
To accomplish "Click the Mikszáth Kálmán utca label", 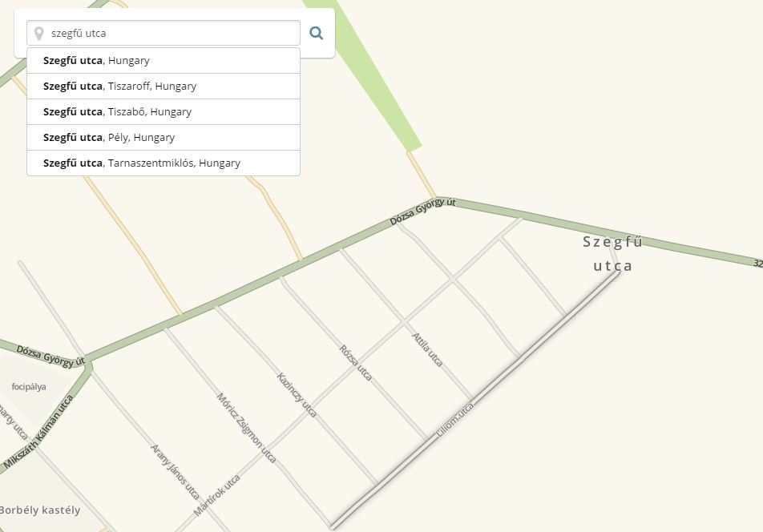I will click(38, 433).
